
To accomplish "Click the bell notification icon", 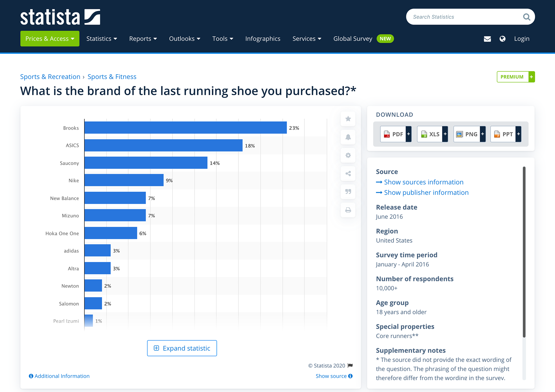I will [x=348, y=137].
